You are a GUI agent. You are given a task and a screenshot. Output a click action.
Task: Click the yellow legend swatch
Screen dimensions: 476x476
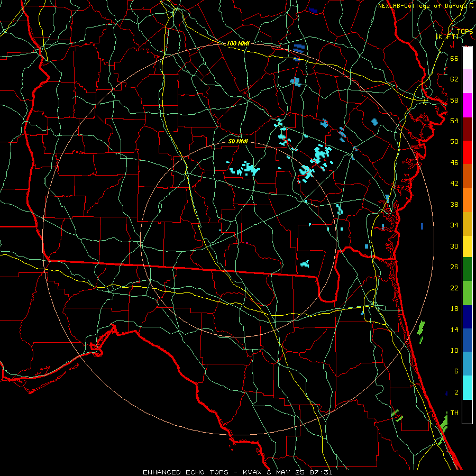pyautogui.click(x=467, y=246)
